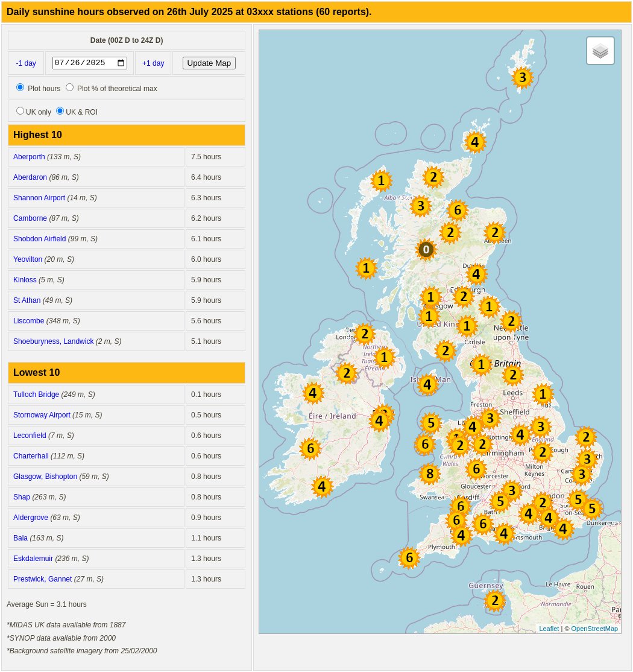Screen dimensions: 633x672
Task: Open the Aberdaron station link
Action: [x=30, y=177]
